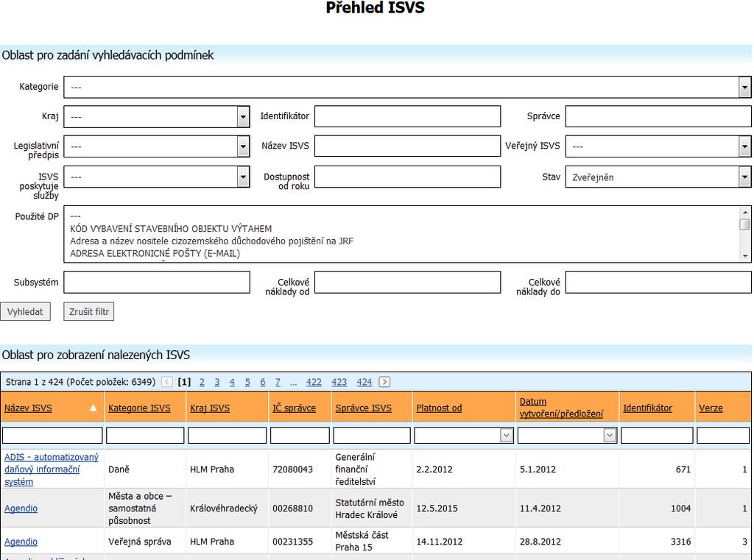Click the Verze column filter box
The image size is (754, 560).
coord(723,436)
